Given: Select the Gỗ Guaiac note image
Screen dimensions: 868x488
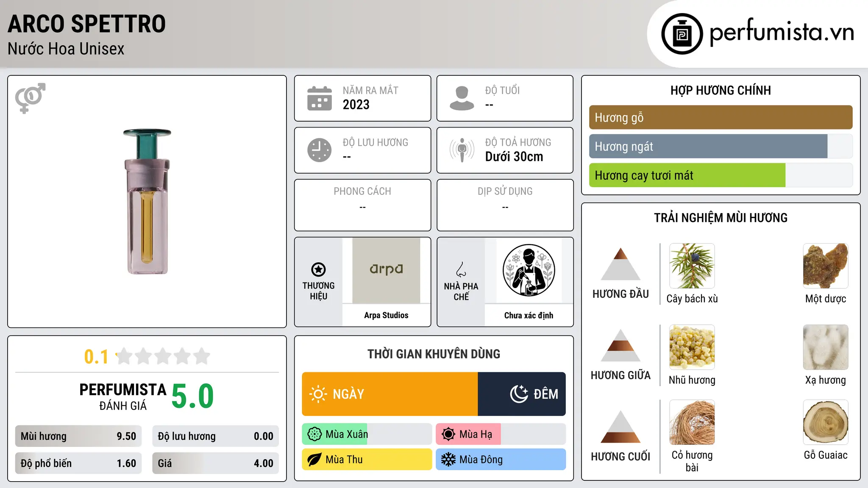Looking at the screenshot, I should [826, 422].
